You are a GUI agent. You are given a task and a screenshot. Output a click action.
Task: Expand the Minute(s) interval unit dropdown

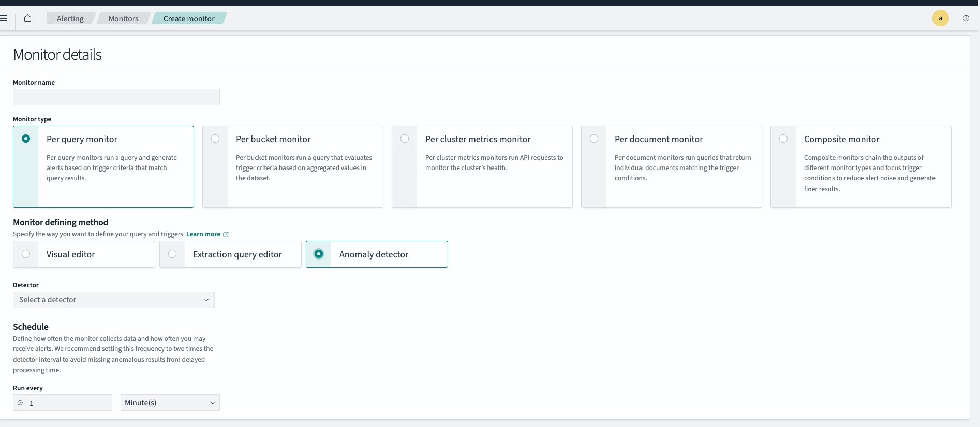[170, 403]
